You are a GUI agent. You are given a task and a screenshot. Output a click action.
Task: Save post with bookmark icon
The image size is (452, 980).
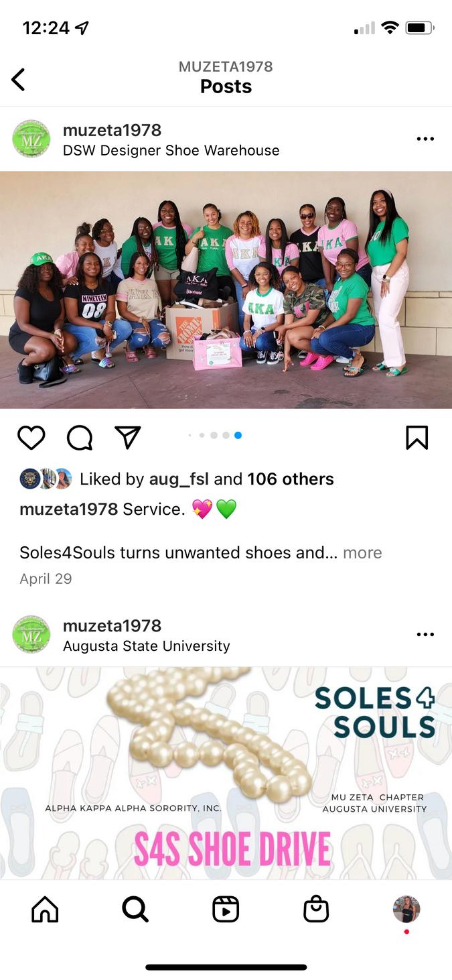tap(417, 438)
